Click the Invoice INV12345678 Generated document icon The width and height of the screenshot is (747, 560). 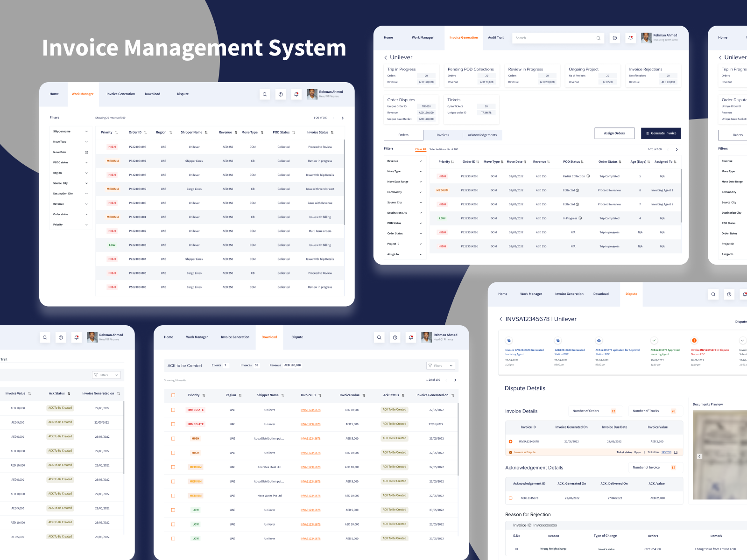[x=509, y=341]
